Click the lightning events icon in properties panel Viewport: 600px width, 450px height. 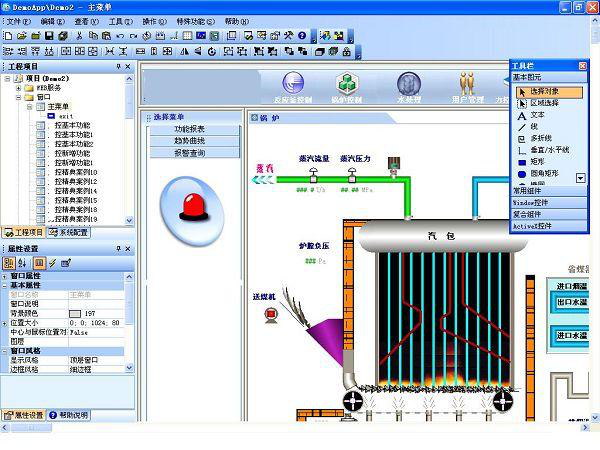click(52, 263)
